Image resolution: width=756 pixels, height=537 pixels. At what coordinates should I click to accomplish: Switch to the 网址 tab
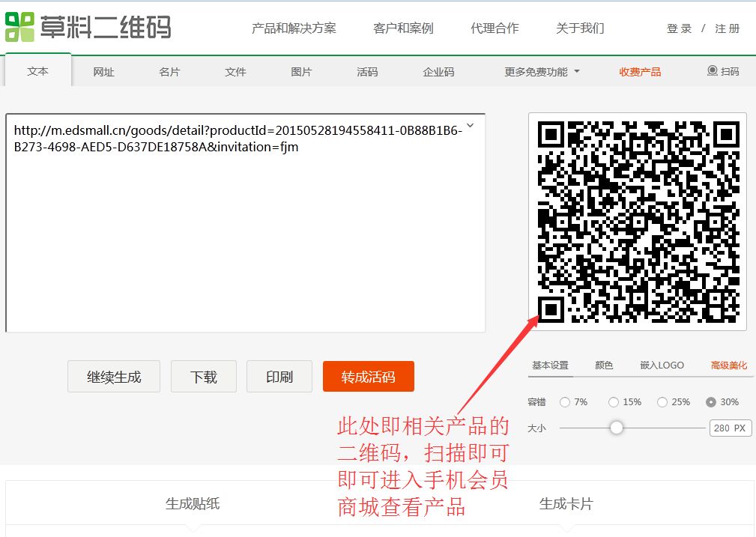[x=103, y=72]
